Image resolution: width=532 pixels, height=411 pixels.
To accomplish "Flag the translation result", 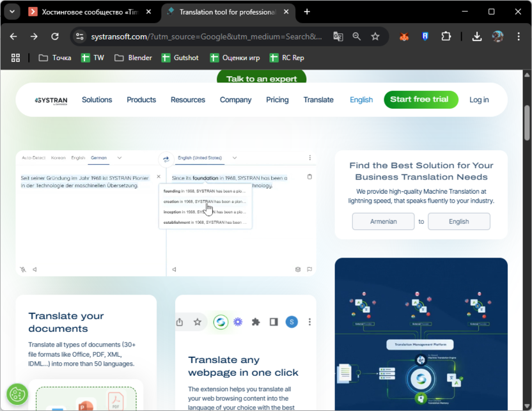I will [x=309, y=270].
